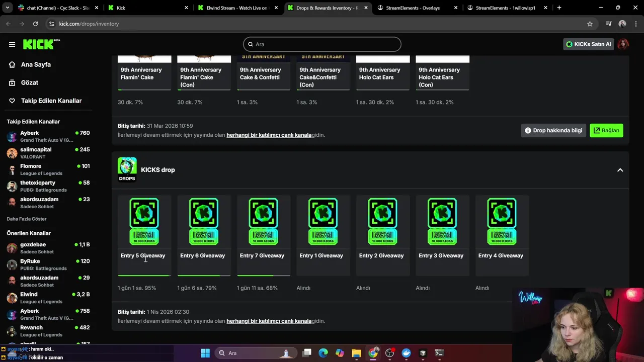Open Chrome tab search dropdown
The image size is (644, 362).
click(7, 8)
